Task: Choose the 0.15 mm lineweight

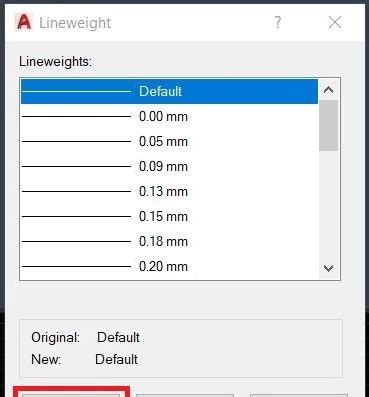Action: pos(169,216)
